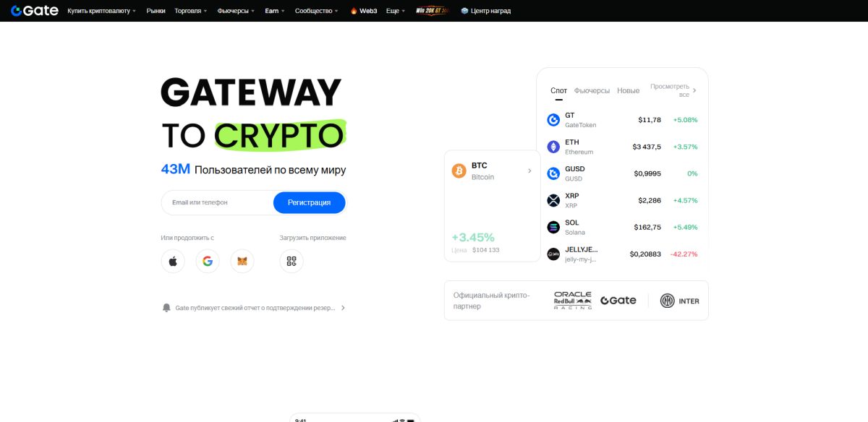Open the Еще dropdown menu
This screenshot has width=868, height=422.
click(396, 11)
